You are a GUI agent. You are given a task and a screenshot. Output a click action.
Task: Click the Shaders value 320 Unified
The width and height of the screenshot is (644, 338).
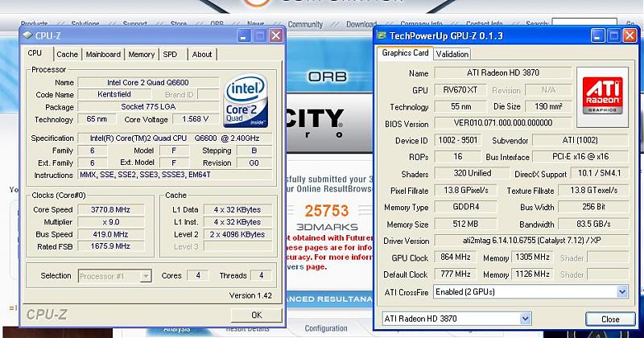pyautogui.click(x=472, y=173)
